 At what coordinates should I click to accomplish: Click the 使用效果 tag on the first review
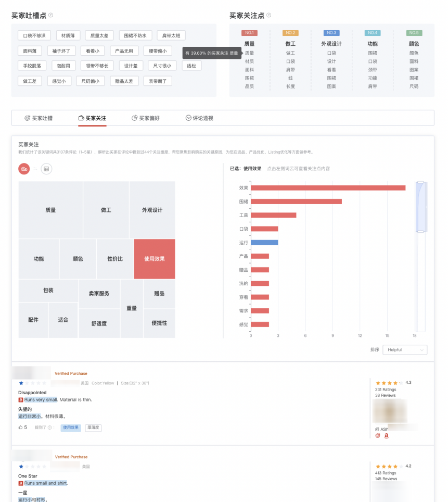click(71, 428)
